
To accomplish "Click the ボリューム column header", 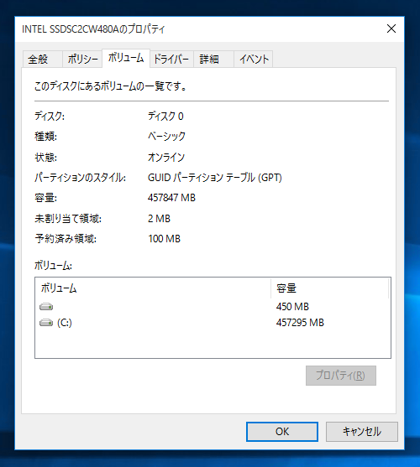I will click(x=153, y=288).
